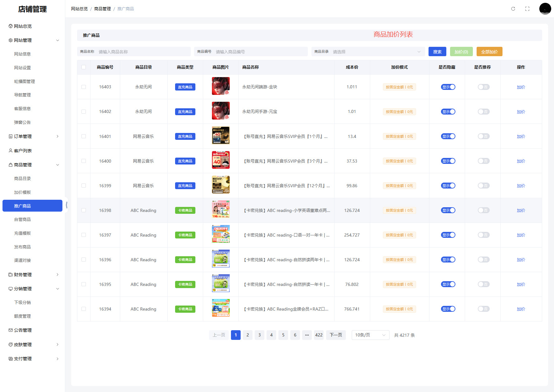Click 商品管理 in breadcrumb
This screenshot has height=392, width=554.
pyautogui.click(x=103, y=9)
